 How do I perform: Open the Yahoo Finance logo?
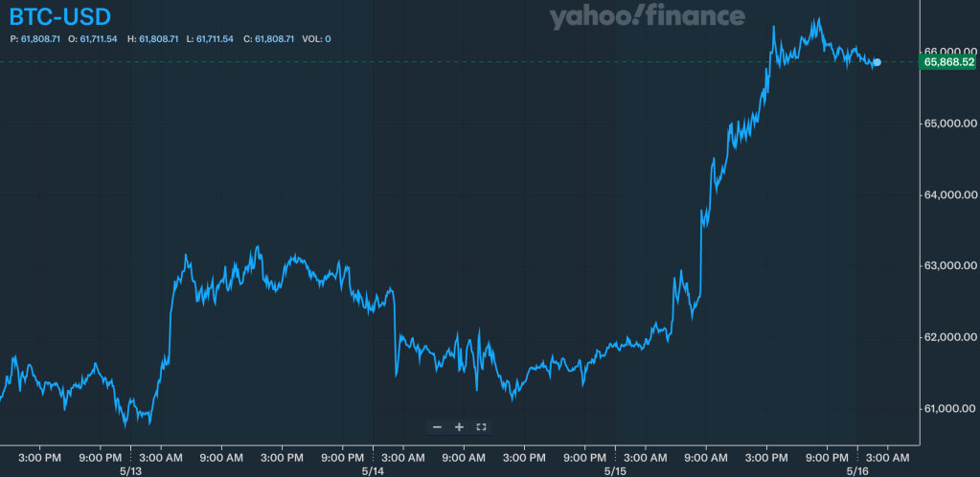point(647,16)
